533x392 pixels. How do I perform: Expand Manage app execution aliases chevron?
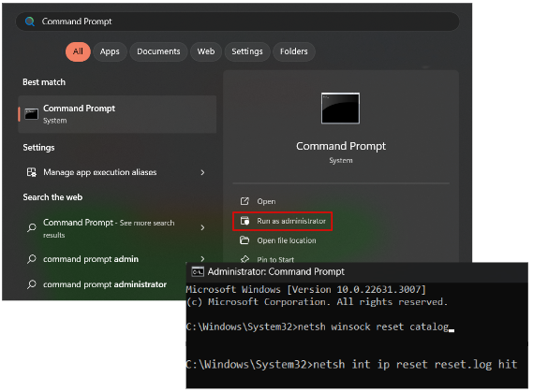pos(202,172)
